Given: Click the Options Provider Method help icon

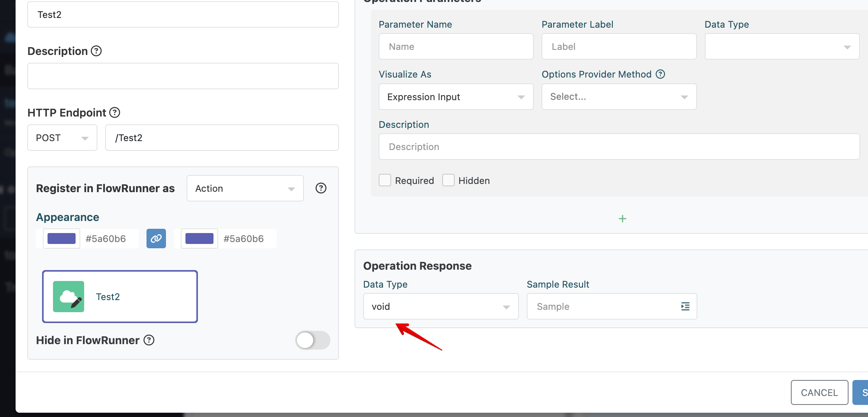Looking at the screenshot, I should pyautogui.click(x=660, y=74).
